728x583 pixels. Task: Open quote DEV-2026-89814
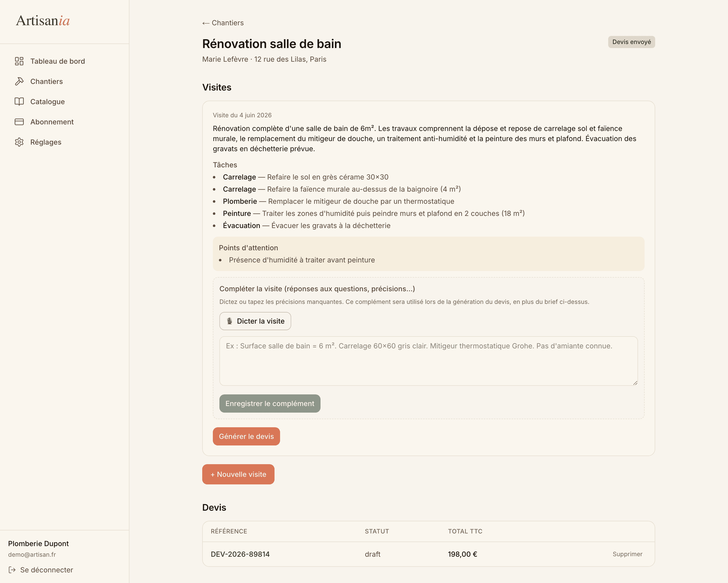pos(240,554)
